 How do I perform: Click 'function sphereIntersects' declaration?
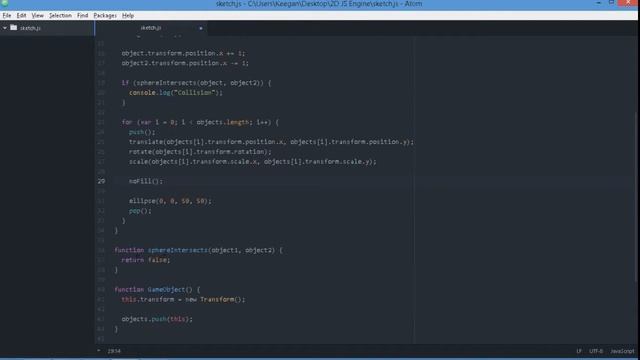(198, 250)
